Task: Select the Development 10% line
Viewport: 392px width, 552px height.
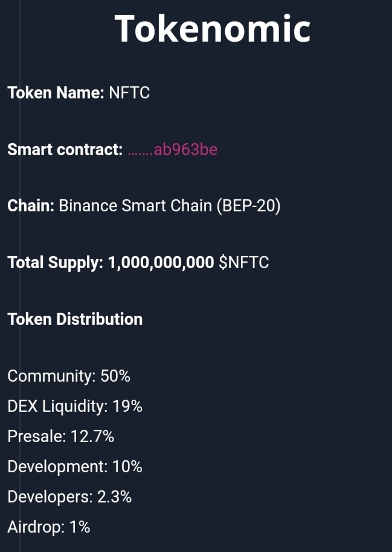Action: [75, 467]
